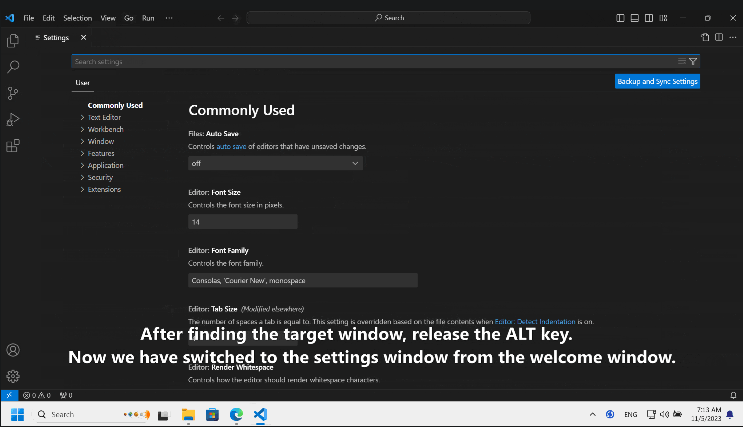
Task: Open the settings filter funnel
Action: (x=693, y=62)
